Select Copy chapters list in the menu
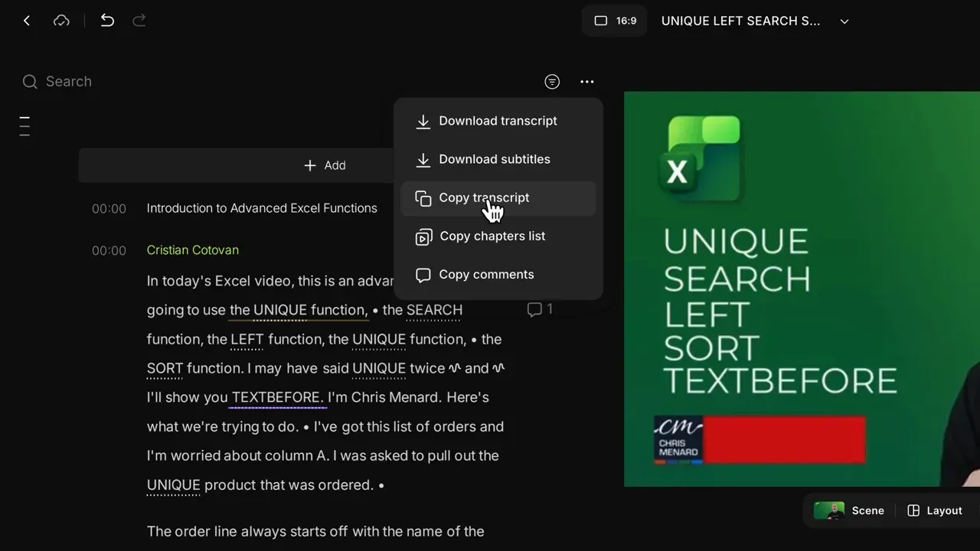 click(x=498, y=236)
